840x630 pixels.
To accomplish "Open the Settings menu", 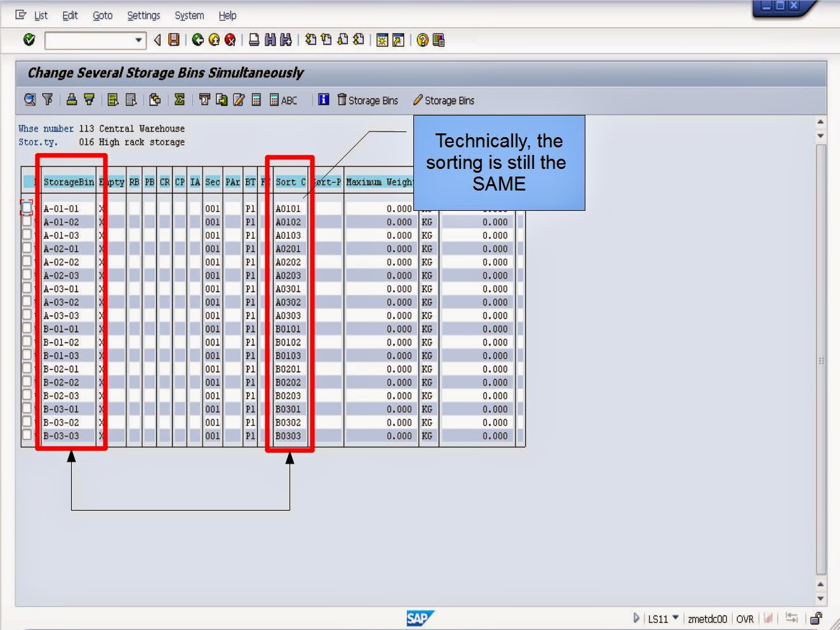I will (x=143, y=15).
